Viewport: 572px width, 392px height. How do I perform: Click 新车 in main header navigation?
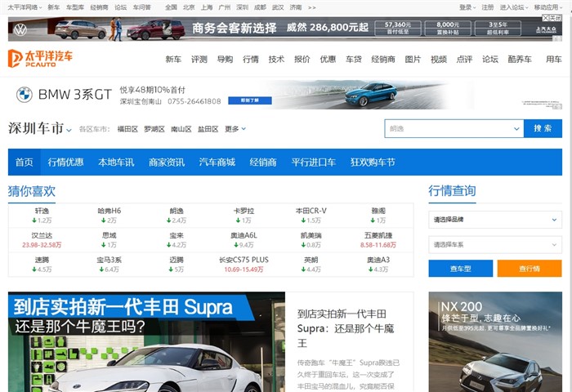pyautogui.click(x=173, y=59)
